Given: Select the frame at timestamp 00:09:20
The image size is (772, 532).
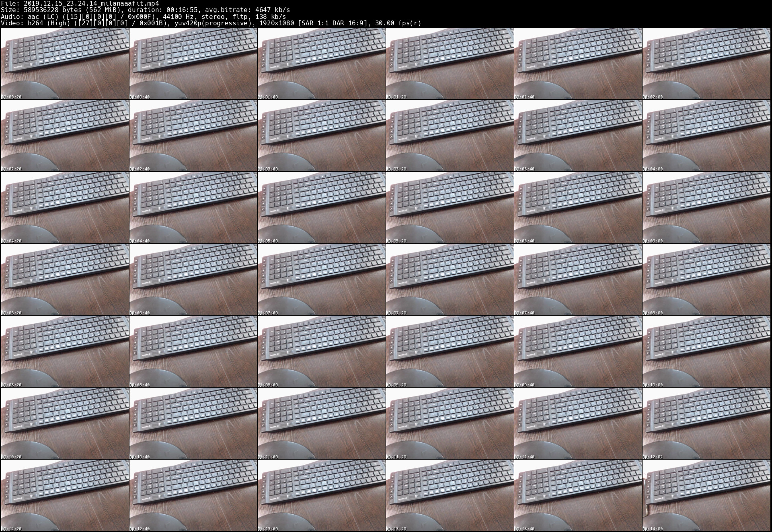Looking at the screenshot, I should 450,351.
